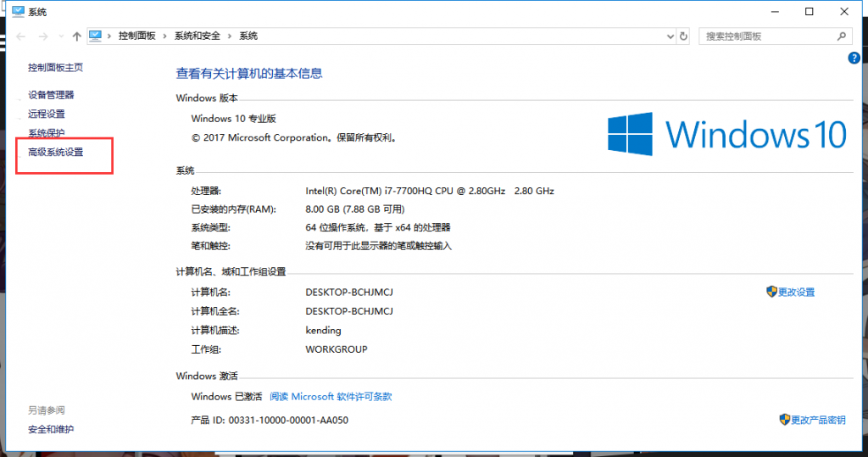Open 阅读 Microsoft 软件许可条款 link
The width and height of the screenshot is (868, 457).
pos(331,397)
